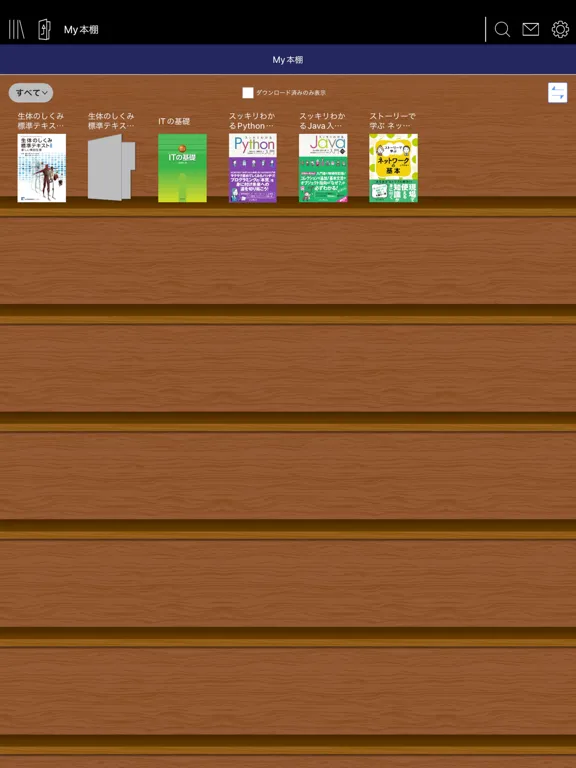576x768 pixels.
Task: Toggle ダウンロード済みのみ表示 checkbox
Action: tap(248, 93)
